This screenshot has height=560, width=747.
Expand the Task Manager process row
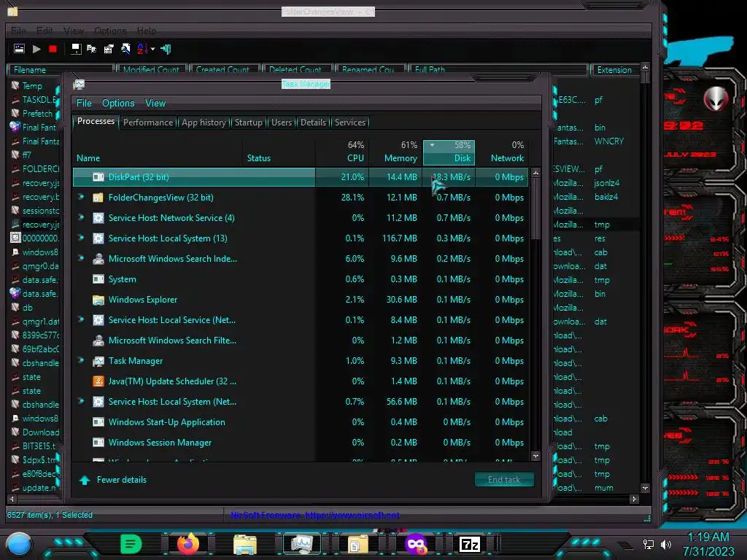tap(81, 360)
